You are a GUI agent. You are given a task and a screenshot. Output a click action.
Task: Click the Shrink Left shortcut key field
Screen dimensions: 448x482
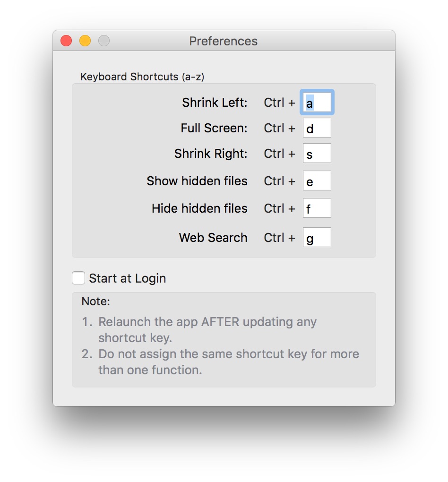317,103
